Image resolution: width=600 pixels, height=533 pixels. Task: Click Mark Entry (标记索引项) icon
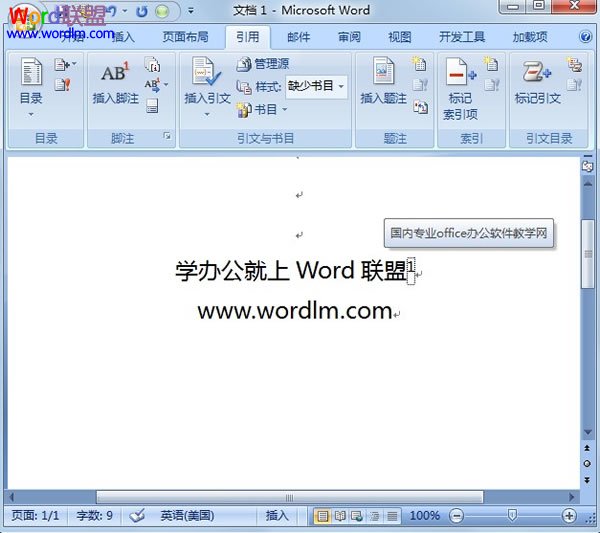[x=460, y=72]
